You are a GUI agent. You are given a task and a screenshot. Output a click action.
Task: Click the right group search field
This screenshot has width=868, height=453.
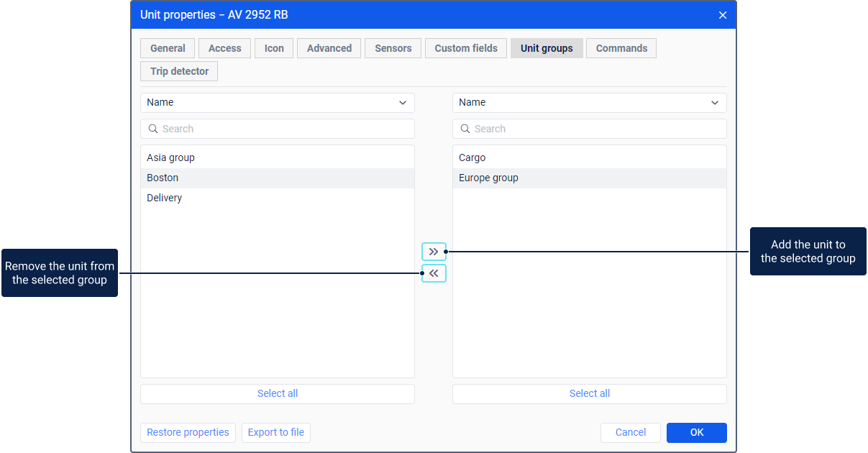tap(589, 129)
